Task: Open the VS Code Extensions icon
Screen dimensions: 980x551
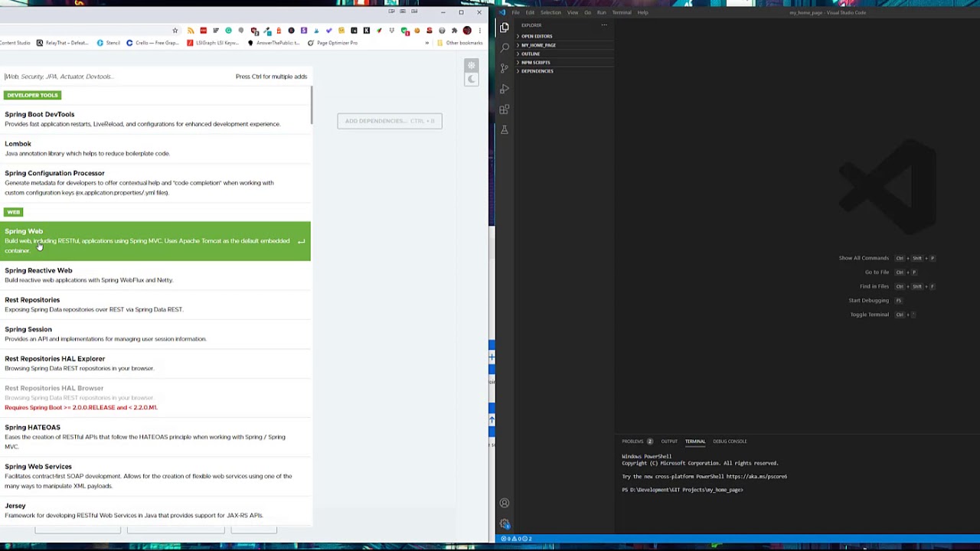Action: (504, 109)
